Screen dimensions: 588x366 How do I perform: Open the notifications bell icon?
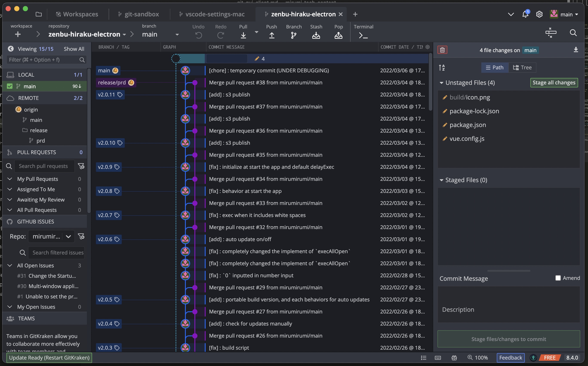point(525,14)
